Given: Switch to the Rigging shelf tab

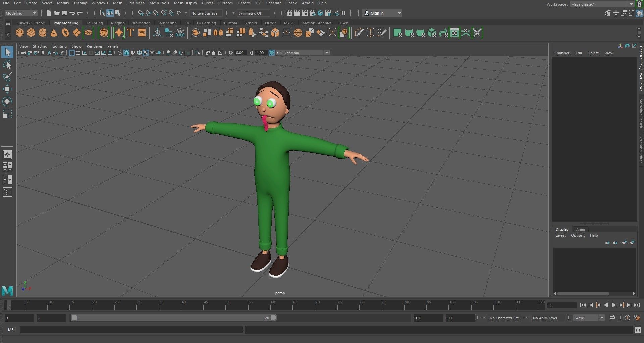Looking at the screenshot, I should tap(118, 23).
